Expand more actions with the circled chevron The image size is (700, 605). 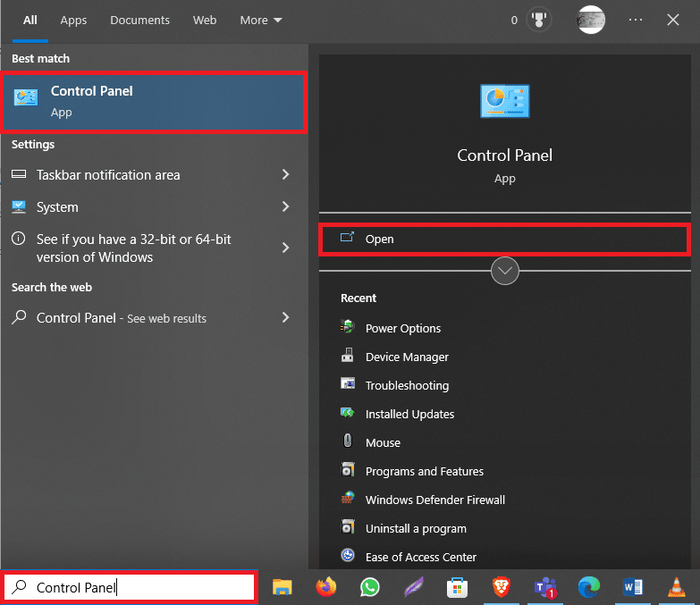click(x=504, y=271)
